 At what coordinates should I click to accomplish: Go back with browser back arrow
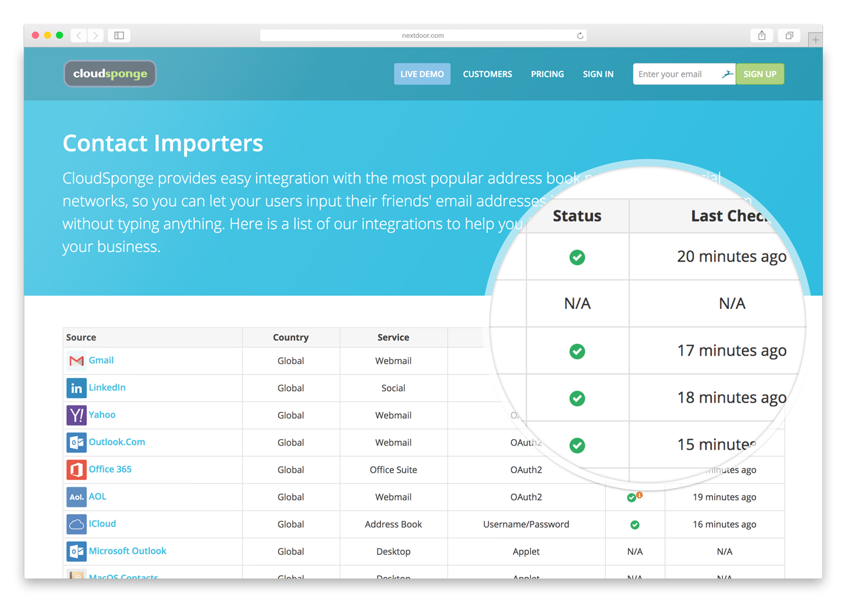(79, 36)
